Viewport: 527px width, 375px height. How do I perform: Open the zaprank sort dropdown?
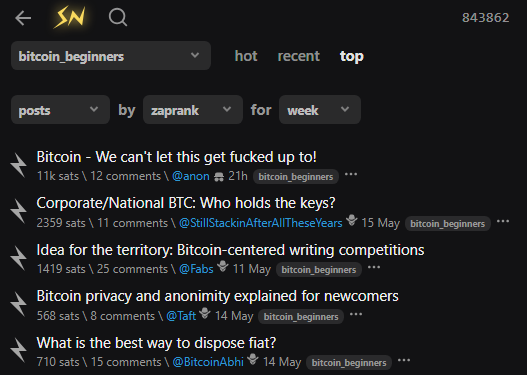pos(193,110)
